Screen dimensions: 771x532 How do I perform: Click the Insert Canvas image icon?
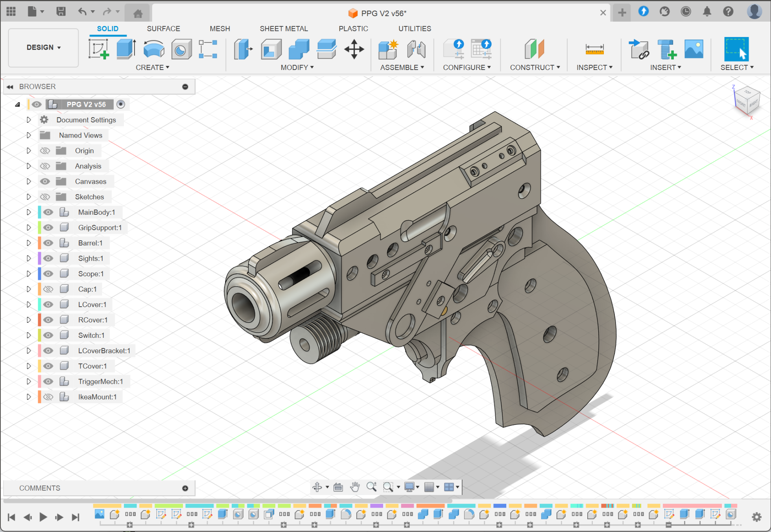click(694, 49)
